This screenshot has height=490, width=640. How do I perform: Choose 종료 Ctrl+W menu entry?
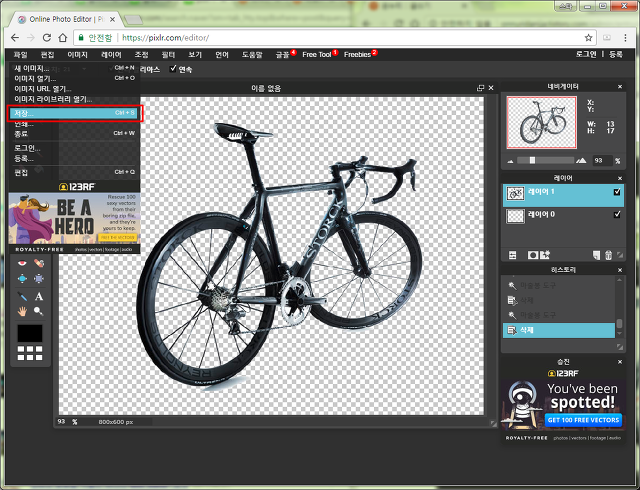tap(74, 134)
